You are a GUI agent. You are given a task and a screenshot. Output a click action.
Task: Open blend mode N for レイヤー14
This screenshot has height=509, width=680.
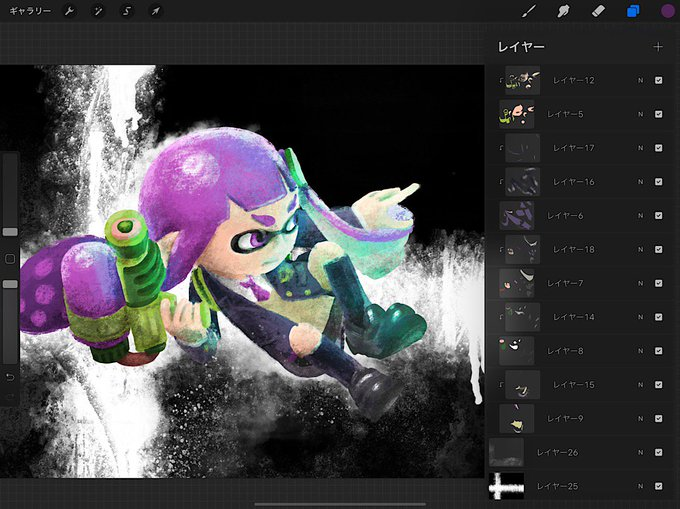click(x=641, y=317)
